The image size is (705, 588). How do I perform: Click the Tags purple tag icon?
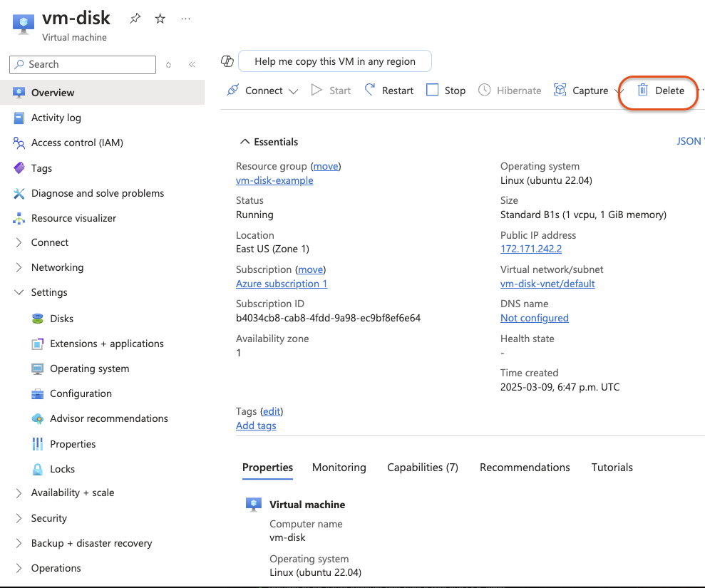point(19,168)
